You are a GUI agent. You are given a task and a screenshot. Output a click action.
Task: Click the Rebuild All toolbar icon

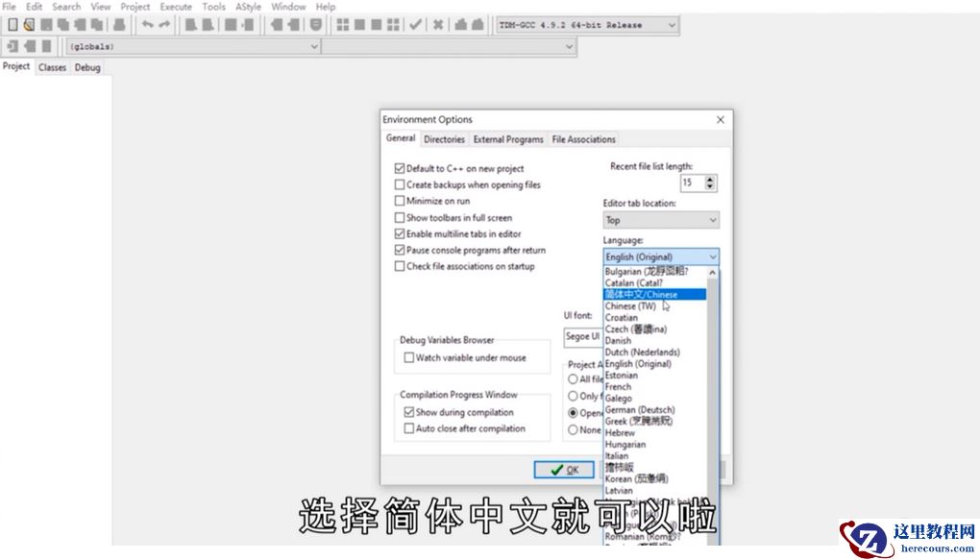(393, 25)
